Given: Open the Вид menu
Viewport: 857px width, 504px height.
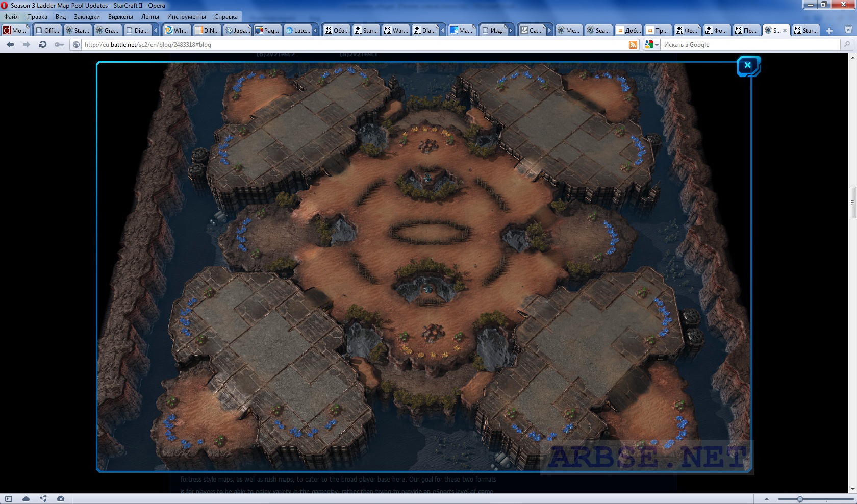Looking at the screenshot, I should [61, 17].
